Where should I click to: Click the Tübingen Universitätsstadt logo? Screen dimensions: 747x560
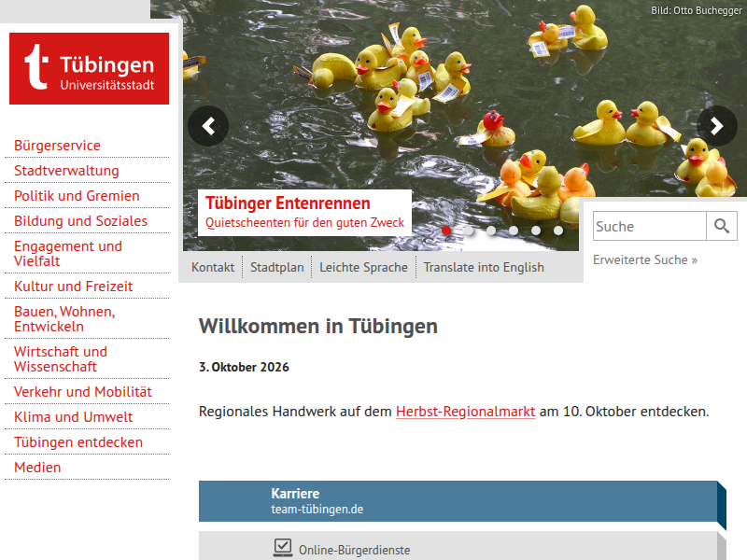[89, 68]
